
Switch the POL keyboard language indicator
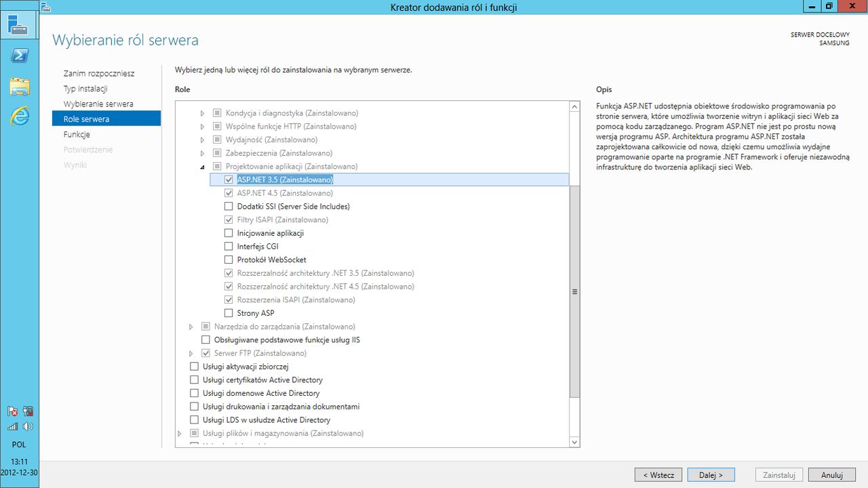coord(19,445)
